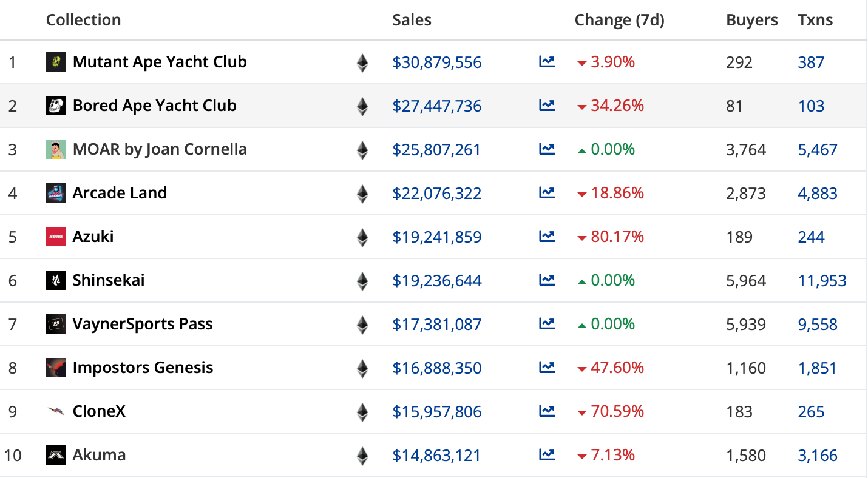This screenshot has width=868, height=478.
Task: Click the Ethereum icon in Mutant Ape row
Action: [x=362, y=63]
